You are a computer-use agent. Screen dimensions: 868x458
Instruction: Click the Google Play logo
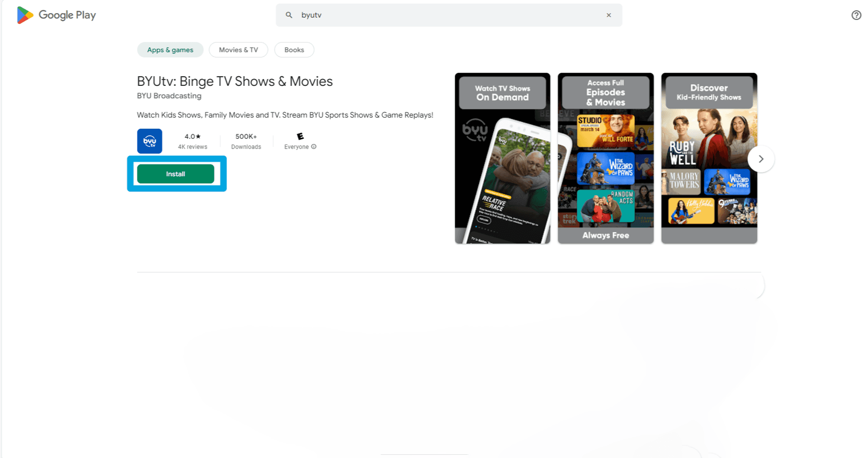click(x=56, y=15)
